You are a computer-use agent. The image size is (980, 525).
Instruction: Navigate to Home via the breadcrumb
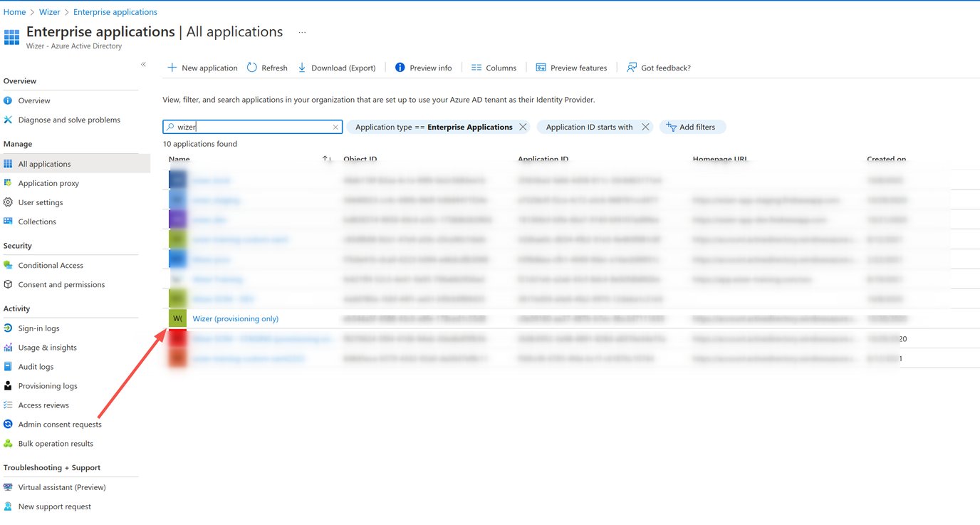[x=14, y=11]
